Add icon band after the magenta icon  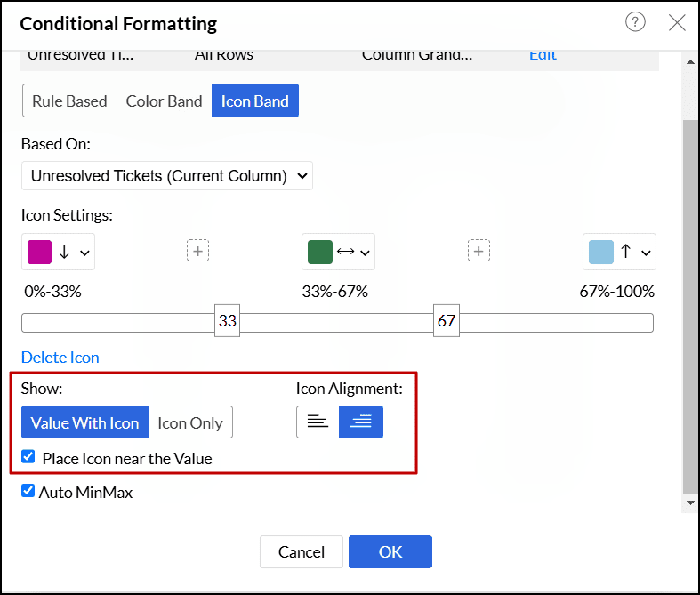198,252
